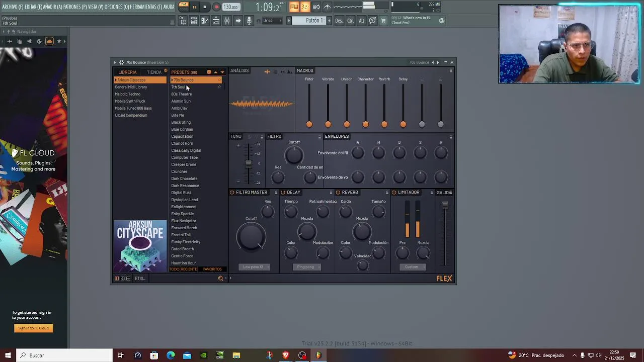Go to next preset with down arrow
Viewport: 644px width, 362px height.
222,72
